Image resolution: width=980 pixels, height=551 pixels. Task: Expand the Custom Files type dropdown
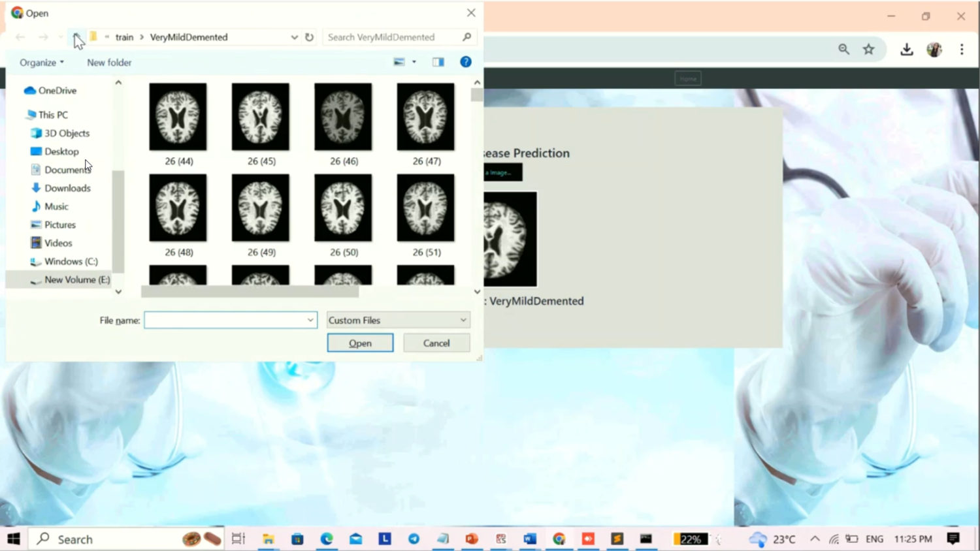tap(463, 321)
